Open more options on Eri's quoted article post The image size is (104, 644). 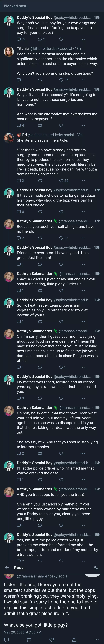(x=83, y=181)
